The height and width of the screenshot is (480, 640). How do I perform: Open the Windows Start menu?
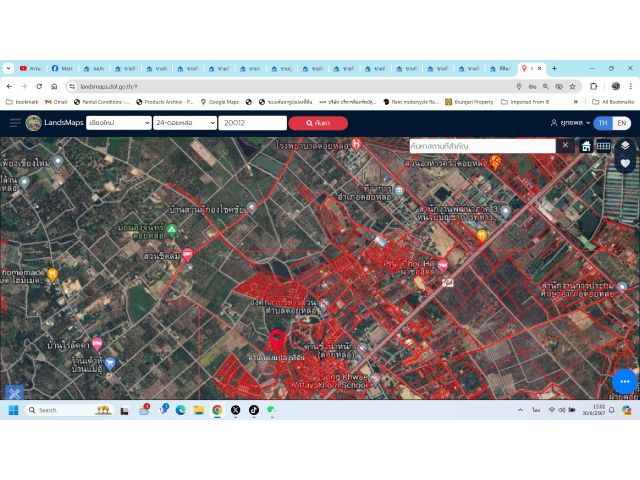(13, 410)
